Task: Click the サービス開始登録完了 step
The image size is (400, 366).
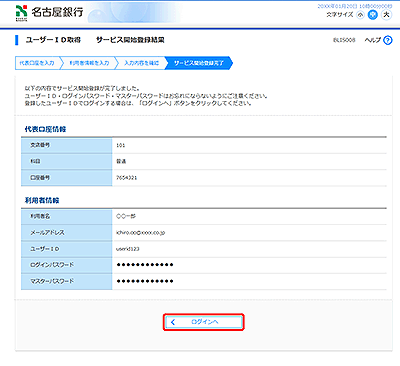Action: click(x=199, y=63)
